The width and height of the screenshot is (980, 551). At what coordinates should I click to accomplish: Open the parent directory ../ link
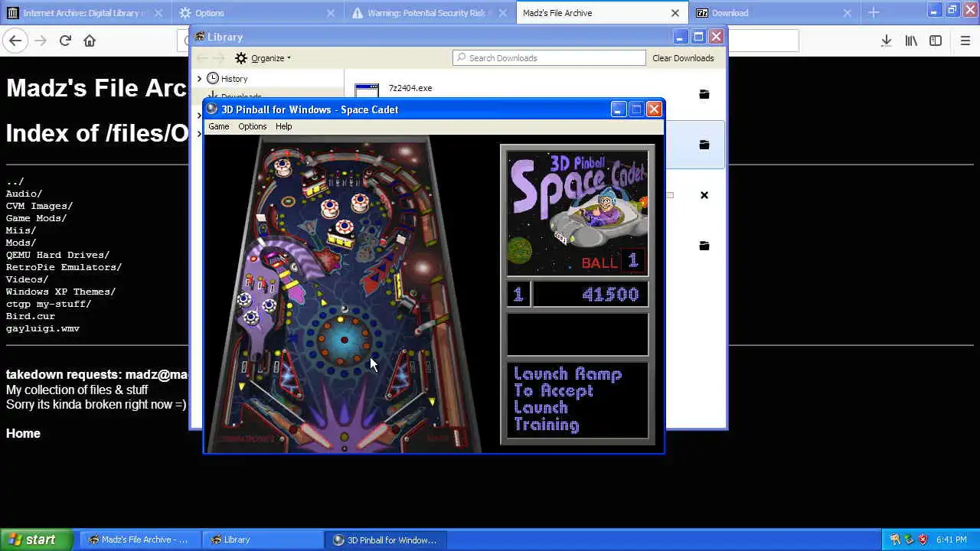pos(15,181)
